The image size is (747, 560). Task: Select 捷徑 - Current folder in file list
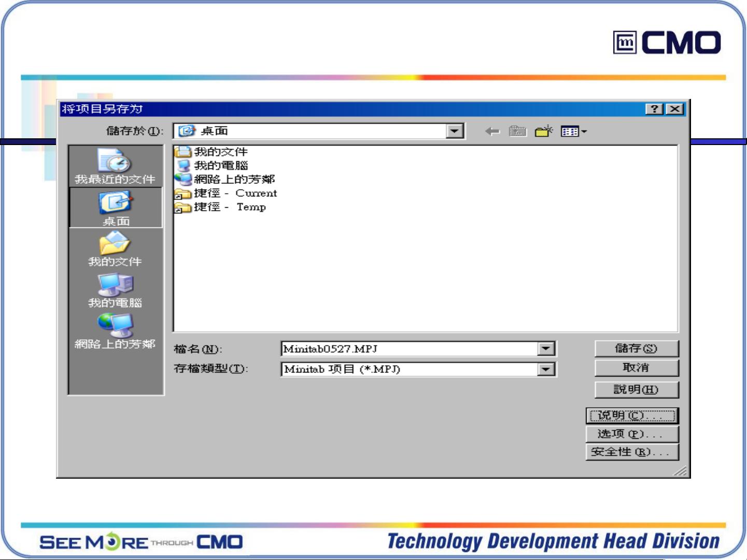pyautogui.click(x=235, y=193)
